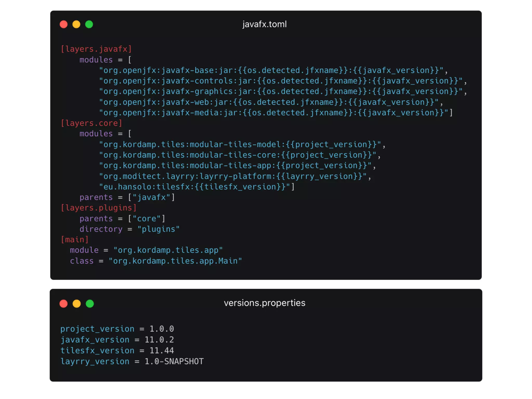Click the javafx.toml window title
This screenshot has width=532, height=399.
tap(264, 24)
